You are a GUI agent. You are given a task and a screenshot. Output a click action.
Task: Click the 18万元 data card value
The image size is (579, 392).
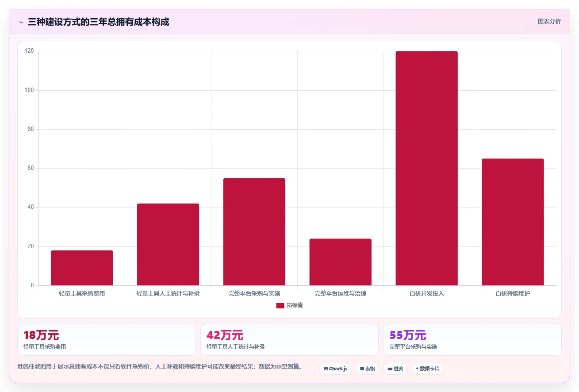pos(41,335)
